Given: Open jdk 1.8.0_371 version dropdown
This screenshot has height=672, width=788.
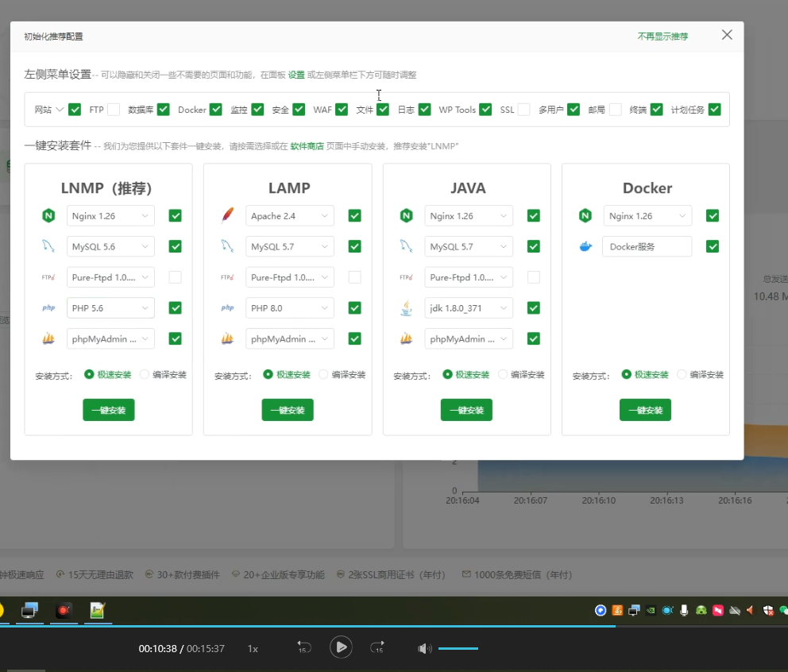Looking at the screenshot, I should coord(469,307).
